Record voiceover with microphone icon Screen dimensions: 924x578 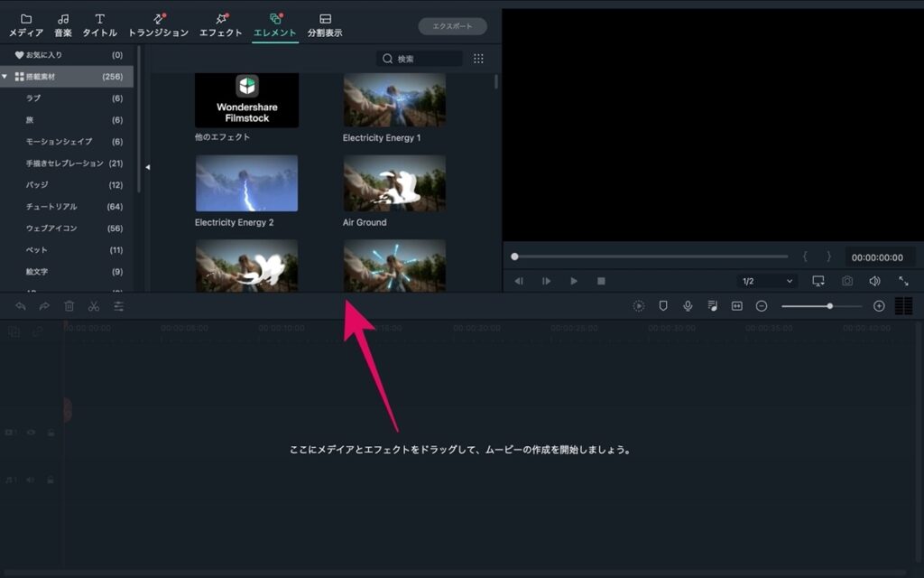click(x=688, y=306)
